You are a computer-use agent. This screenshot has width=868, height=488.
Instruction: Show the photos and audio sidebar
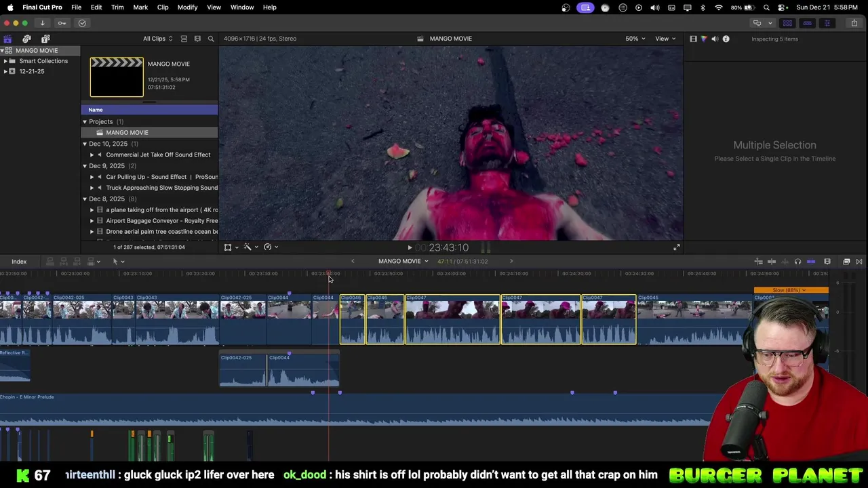(x=26, y=39)
